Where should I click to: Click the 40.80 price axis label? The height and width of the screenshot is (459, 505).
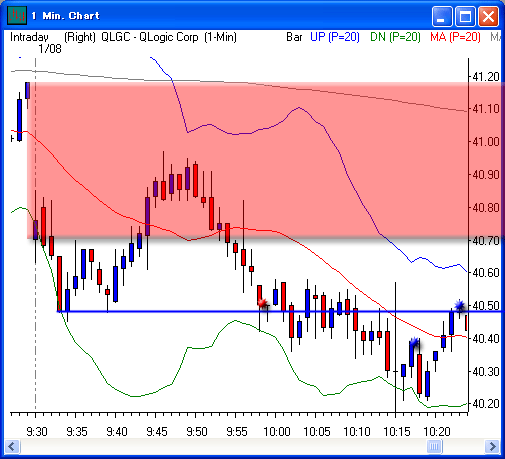pyautogui.click(x=486, y=208)
